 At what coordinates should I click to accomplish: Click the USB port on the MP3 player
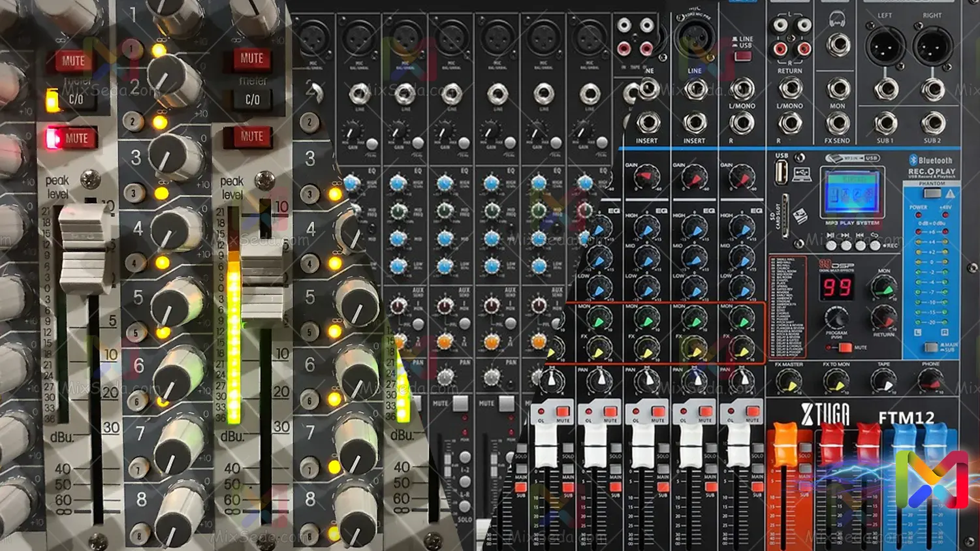[781, 172]
